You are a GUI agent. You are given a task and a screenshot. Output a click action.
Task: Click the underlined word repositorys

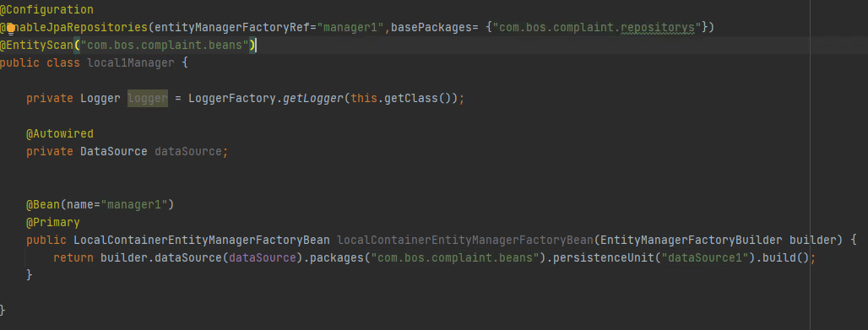pyautogui.click(x=657, y=27)
